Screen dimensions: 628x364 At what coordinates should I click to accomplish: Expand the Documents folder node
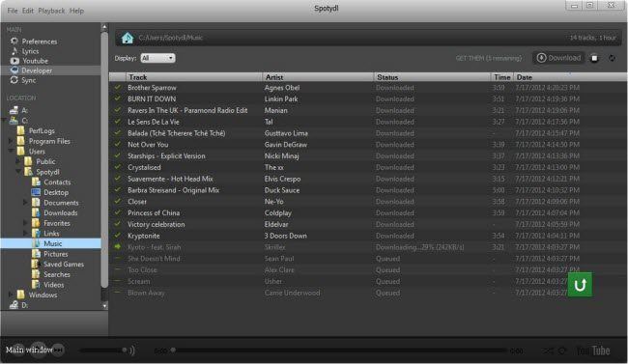point(26,203)
